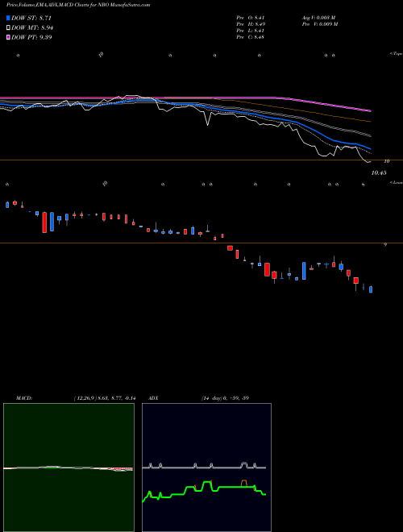The height and width of the screenshot is (532, 403).
Task: Click inside the dark blue ADX chart panel
Action: [206, 468]
